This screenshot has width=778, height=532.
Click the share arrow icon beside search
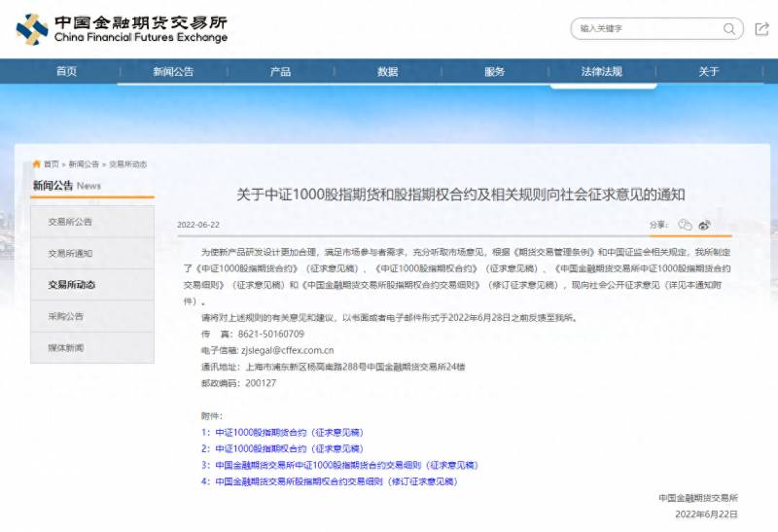[761, 29]
